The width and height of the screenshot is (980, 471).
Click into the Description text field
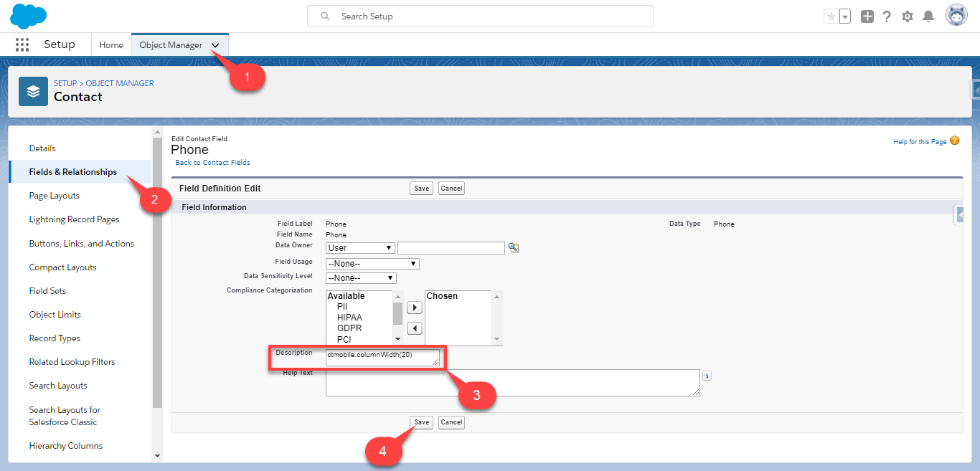[382, 357]
